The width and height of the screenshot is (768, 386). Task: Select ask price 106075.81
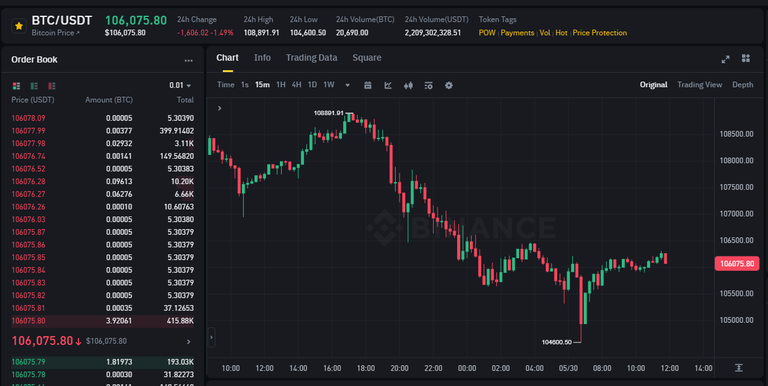(x=28, y=308)
